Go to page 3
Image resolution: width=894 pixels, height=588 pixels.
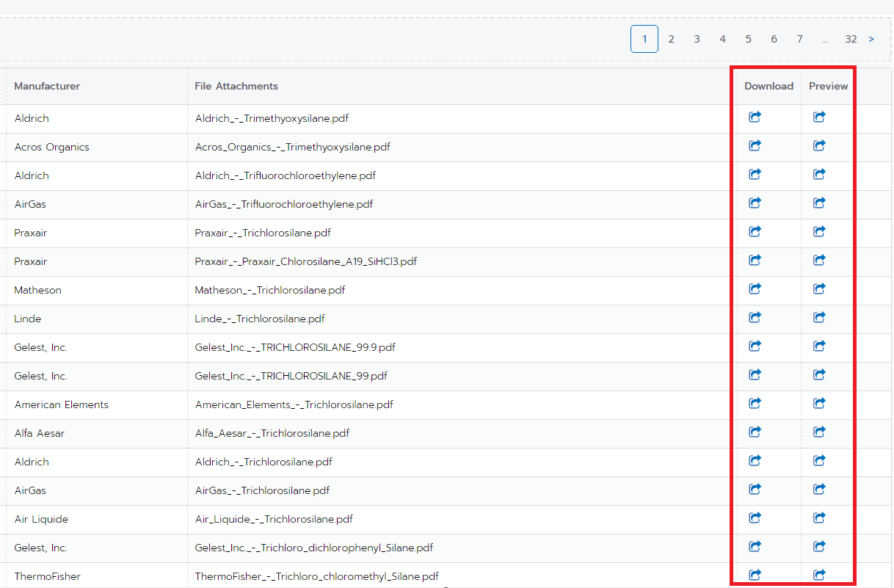[697, 39]
